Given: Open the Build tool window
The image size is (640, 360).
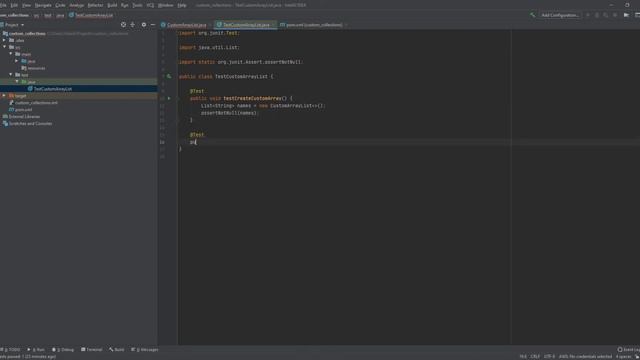Looking at the screenshot, I should pos(116,350).
